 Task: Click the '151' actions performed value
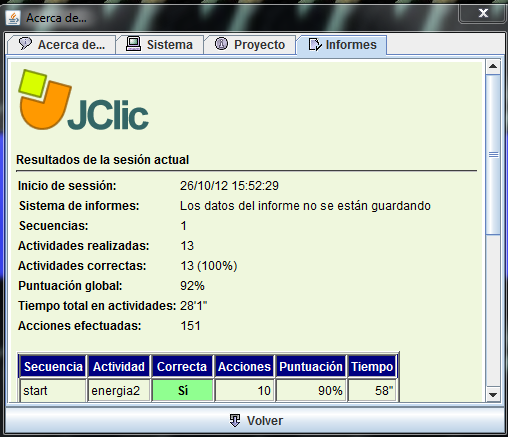(x=191, y=326)
